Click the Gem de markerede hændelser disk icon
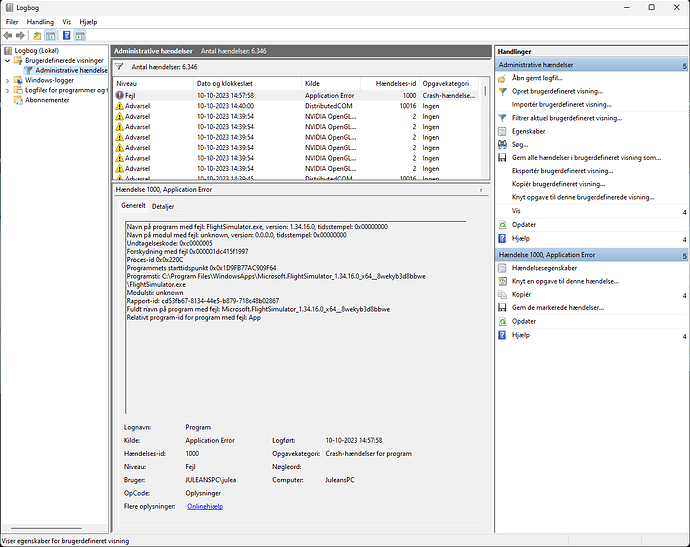 click(x=502, y=308)
